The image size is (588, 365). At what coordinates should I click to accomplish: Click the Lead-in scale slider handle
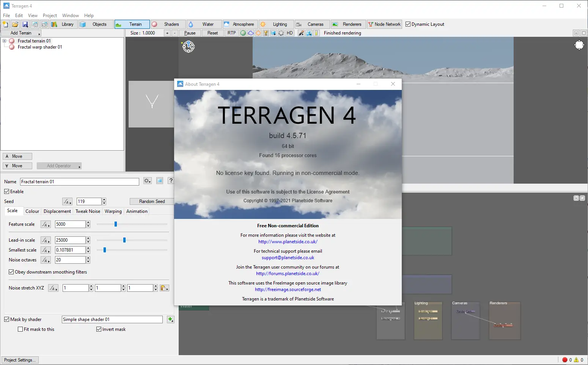124,240
